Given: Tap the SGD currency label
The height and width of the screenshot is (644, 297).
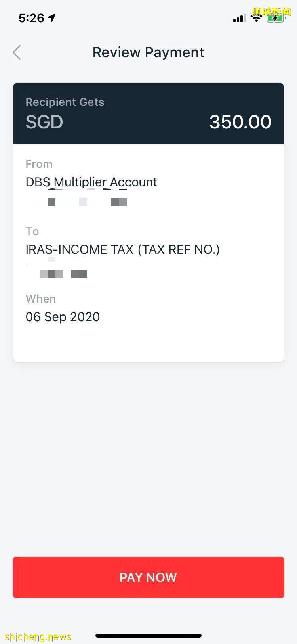Looking at the screenshot, I should pos(44,122).
